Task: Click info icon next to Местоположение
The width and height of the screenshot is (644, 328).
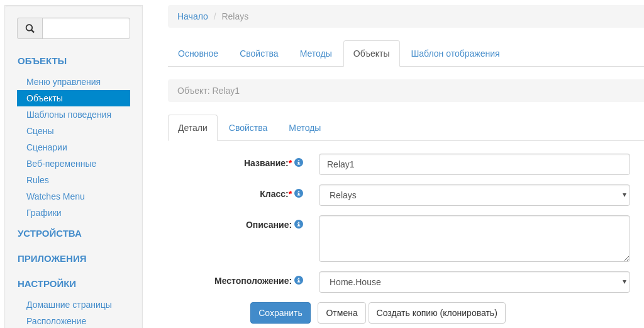Action: tap(299, 280)
